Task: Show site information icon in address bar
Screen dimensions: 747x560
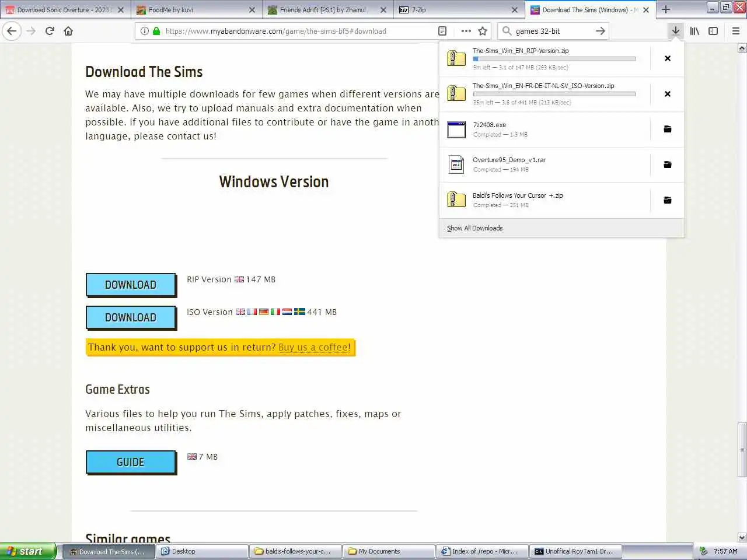Action: (144, 31)
